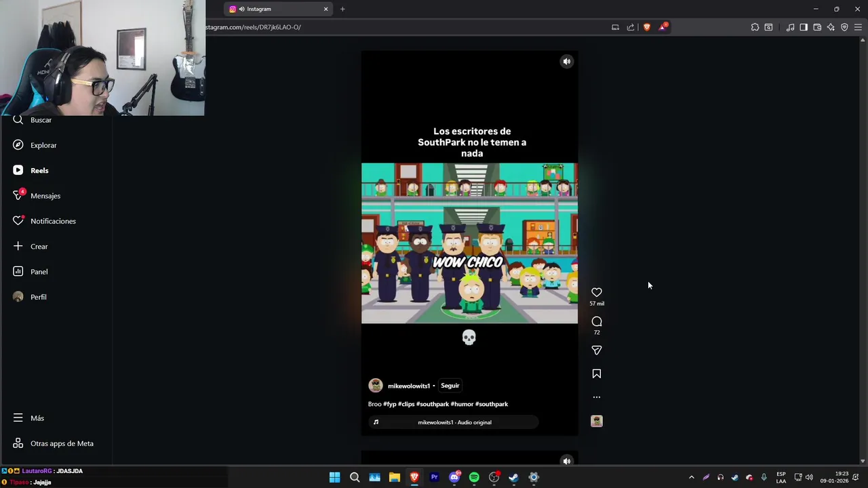Show hidden system tray icons

point(692,477)
